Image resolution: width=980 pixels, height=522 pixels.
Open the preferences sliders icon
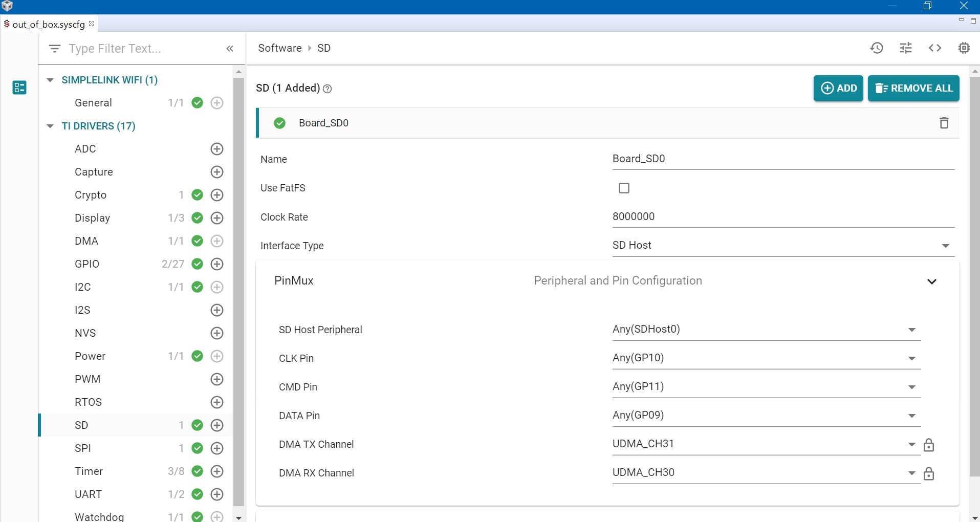906,48
